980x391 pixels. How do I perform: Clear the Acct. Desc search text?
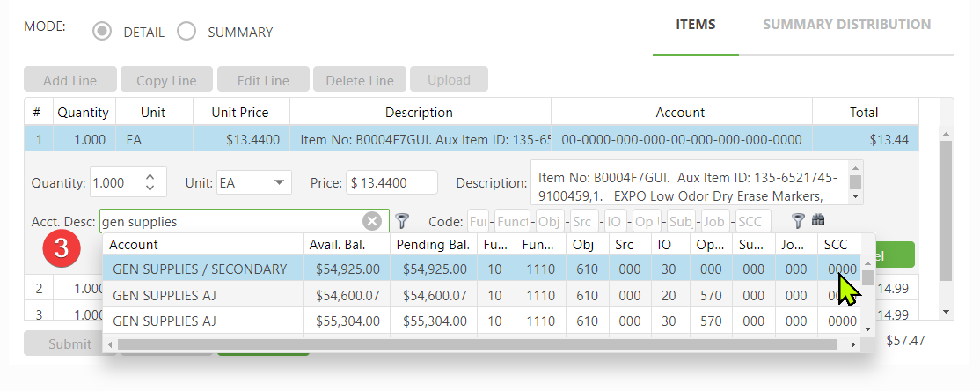[372, 221]
